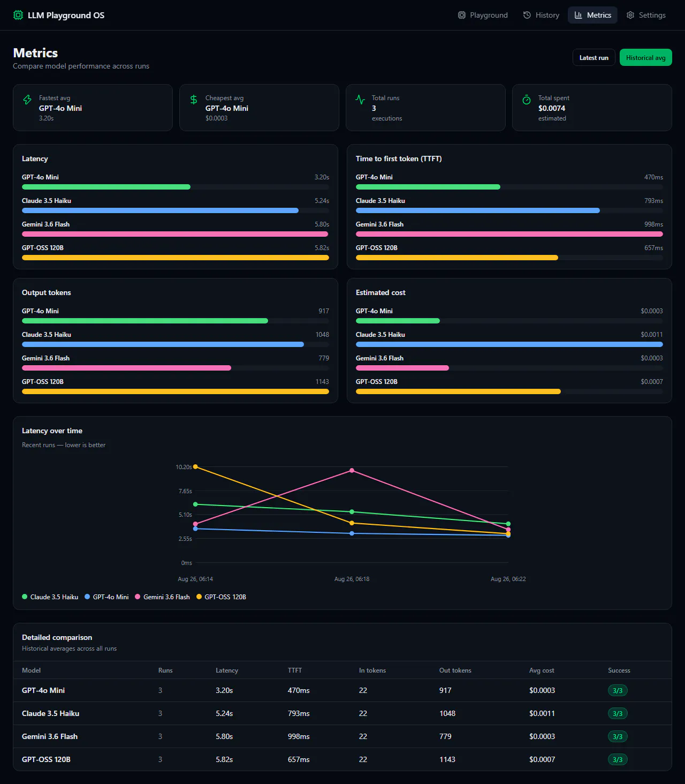Click the pink peak chart point at 06:18
The height and width of the screenshot is (784, 685).
(352, 471)
